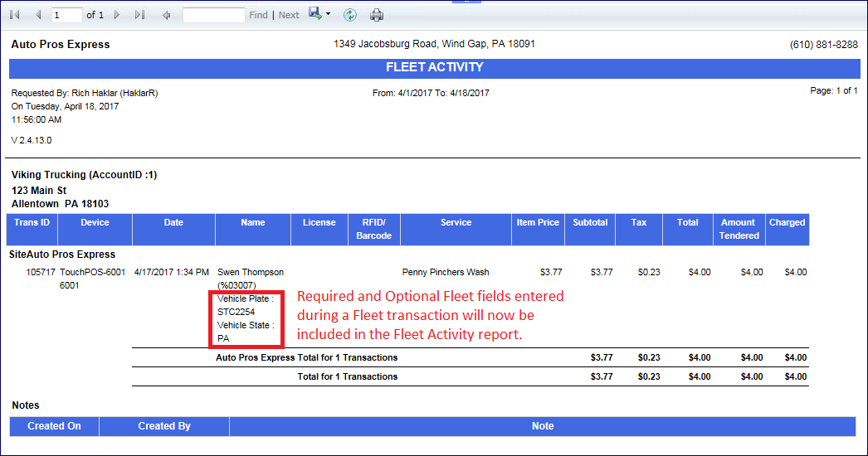Click the Date column header

pyautogui.click(x=173, y=223)
